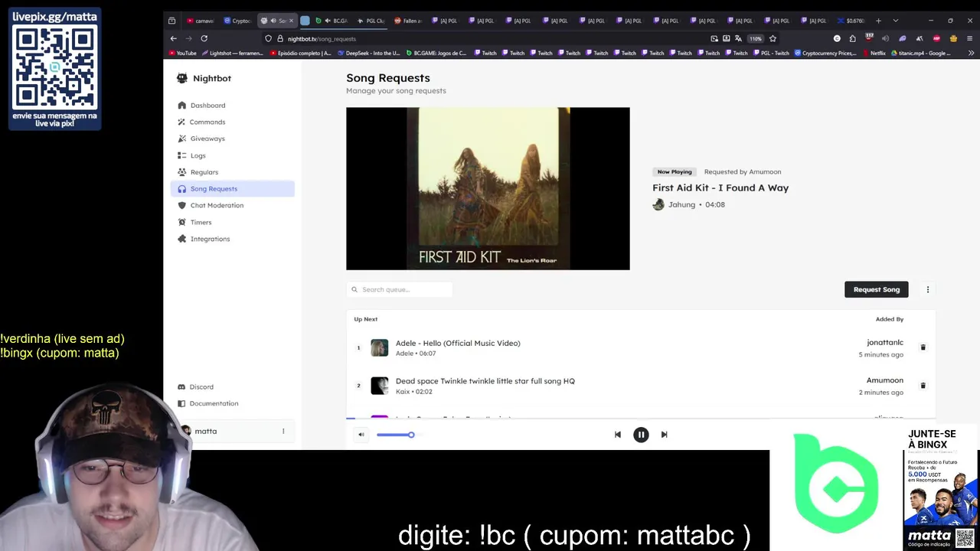Click the Adele song thumbnail
Screen dimensions: 980x551
point(380,348)
